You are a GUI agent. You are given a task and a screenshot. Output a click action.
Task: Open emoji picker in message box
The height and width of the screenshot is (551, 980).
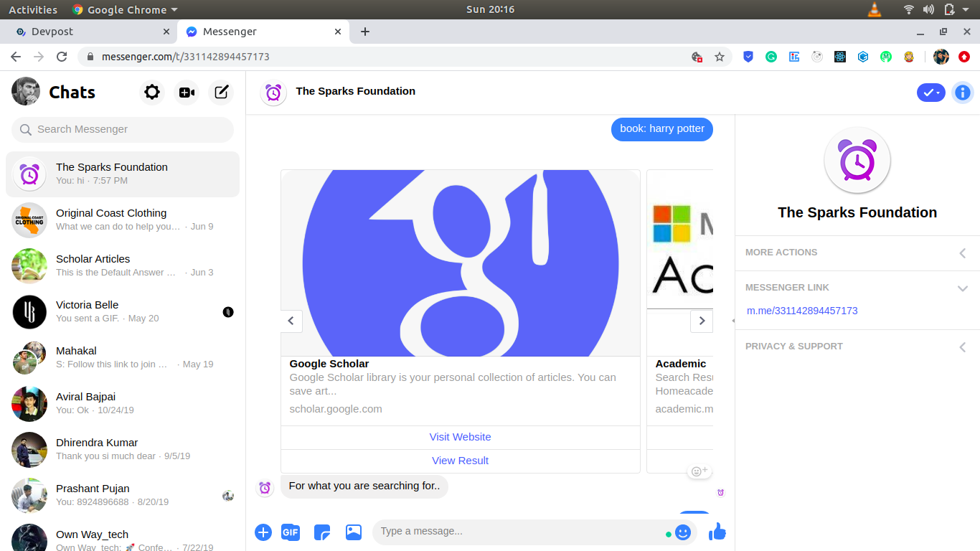coord(683,532)
